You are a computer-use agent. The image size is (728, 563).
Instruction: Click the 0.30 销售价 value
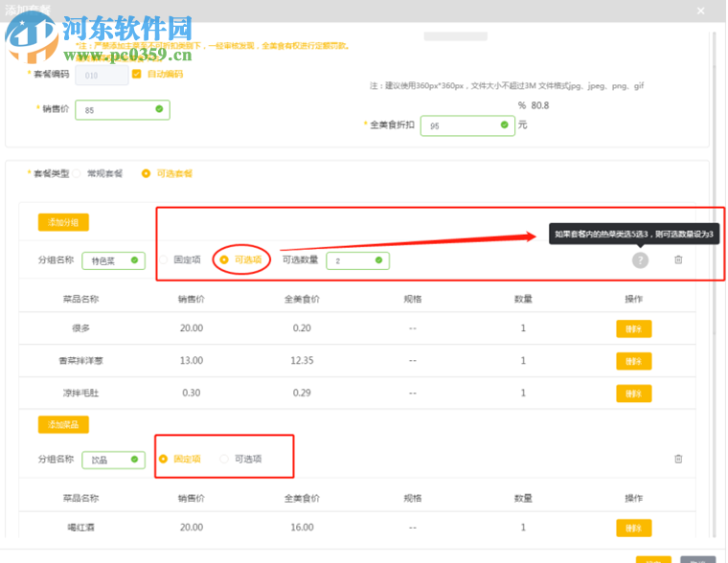192,394
